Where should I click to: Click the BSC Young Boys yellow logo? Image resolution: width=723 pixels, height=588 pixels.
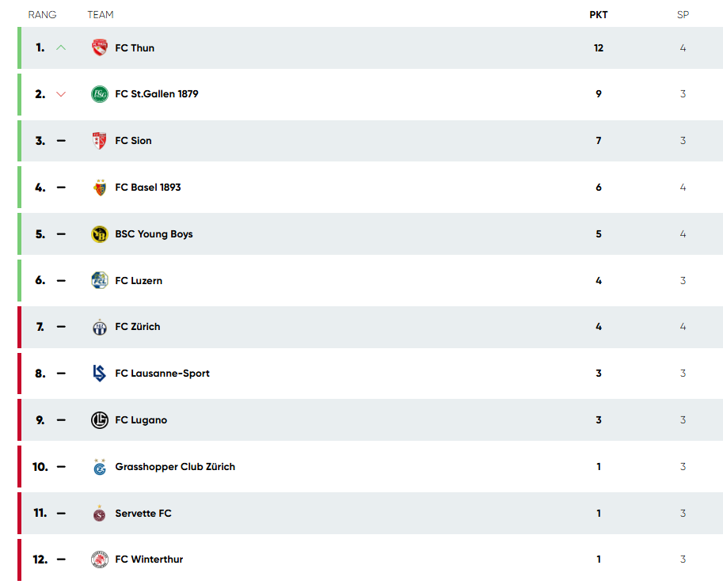click(100, 234)
